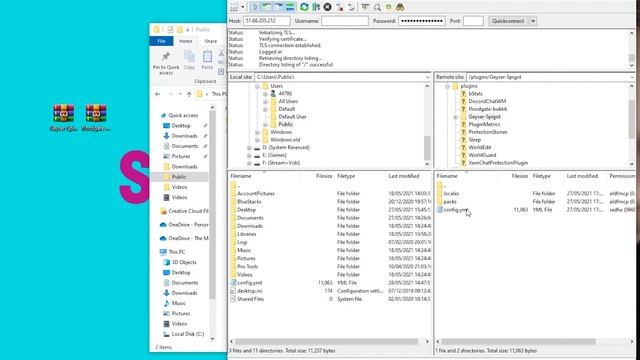Open the Local site path dropdown
Screen dimensions: 640x360
(427, 77)
